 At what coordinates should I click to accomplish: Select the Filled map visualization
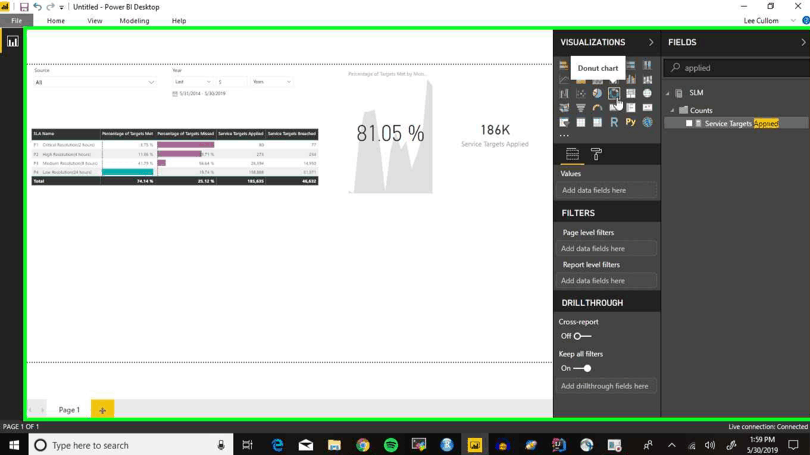(x=564, y=108)
